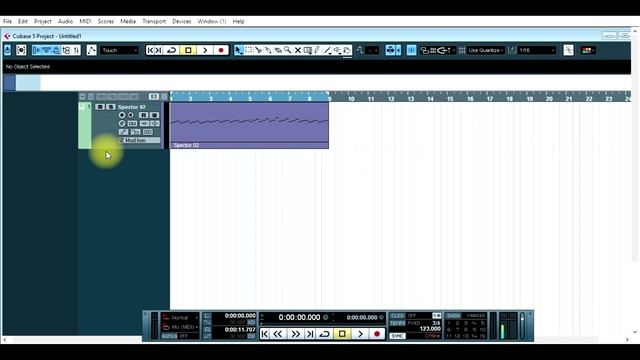The image size is (640, 360).
Task: Click Go to Project Start in transport panel
Action: coord(264,334)
